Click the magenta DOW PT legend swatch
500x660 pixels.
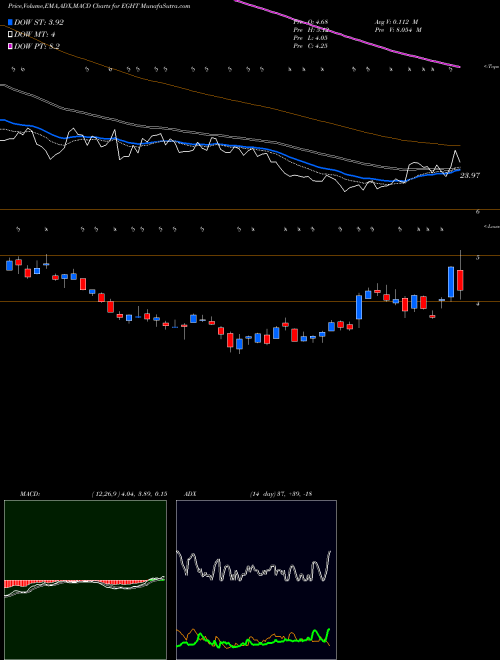(x=11, y=46)
